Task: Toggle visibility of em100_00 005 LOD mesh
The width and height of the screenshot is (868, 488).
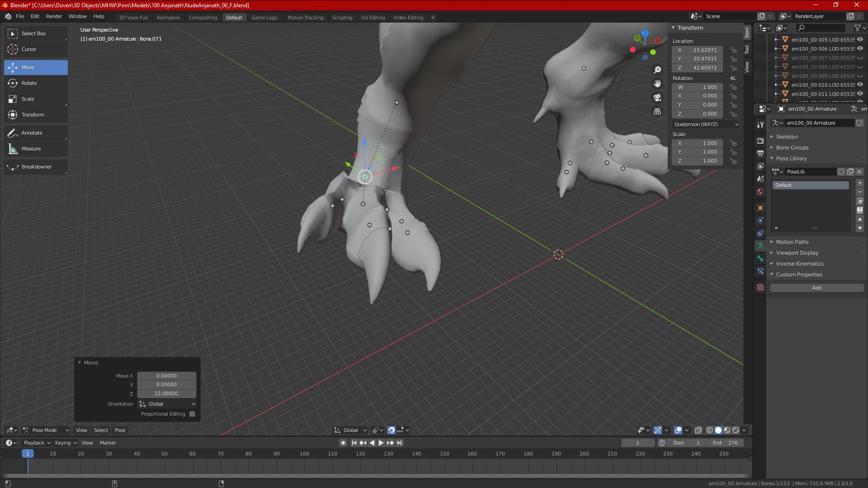Action: click(860, 40)
